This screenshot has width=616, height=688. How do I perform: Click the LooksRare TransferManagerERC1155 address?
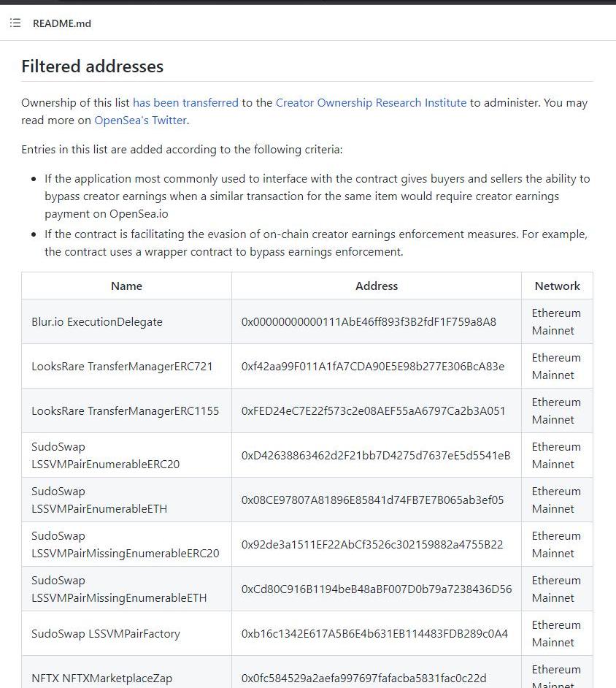click(373, 411)
